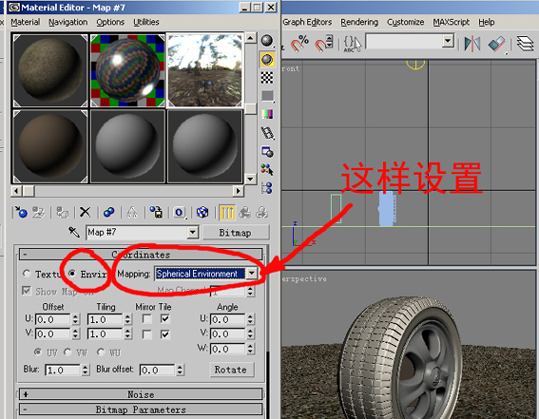Screen dimensions: 539x419
Task: Click the Make Material Copy icon
Action: tap(109, 212)
